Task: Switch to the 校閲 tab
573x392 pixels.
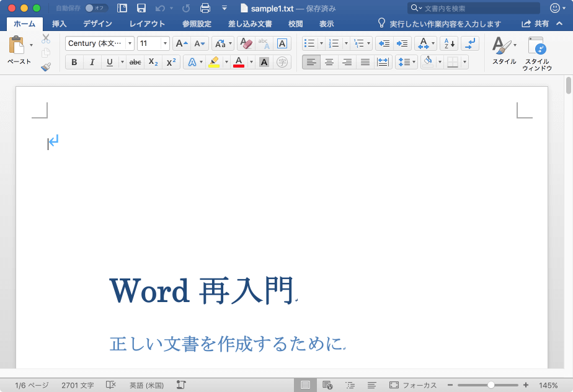Action: click(x=295, y=24)
